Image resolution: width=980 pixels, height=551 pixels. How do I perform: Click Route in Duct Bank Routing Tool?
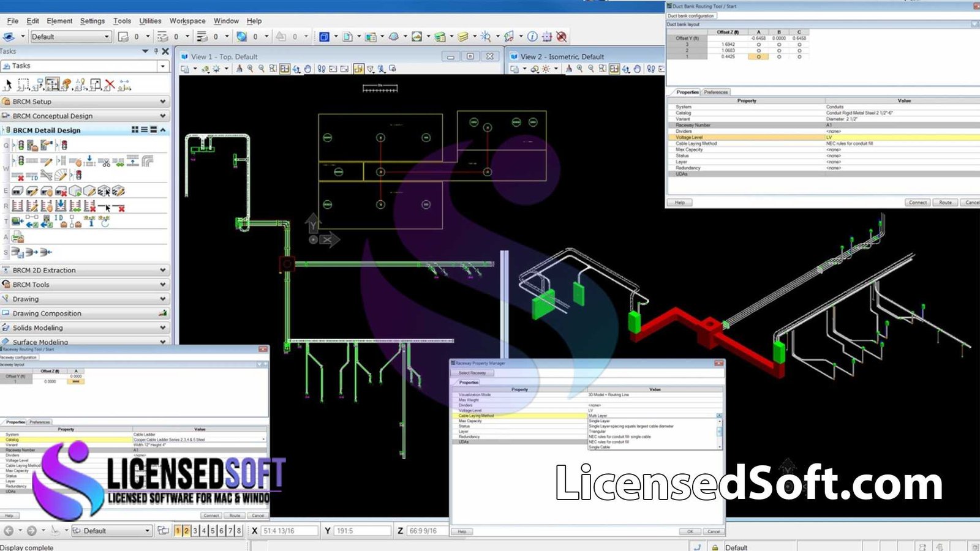pyautogui.click(x=945, y=202)
